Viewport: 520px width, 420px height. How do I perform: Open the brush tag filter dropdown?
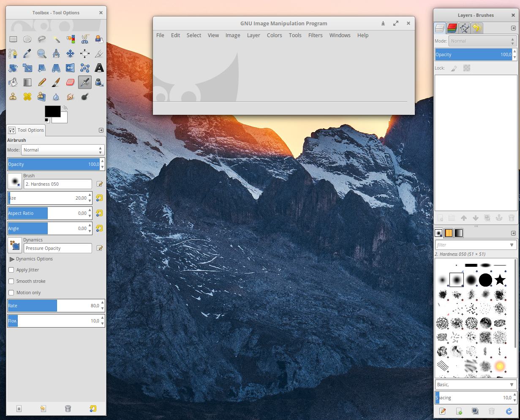pos(512,245)
